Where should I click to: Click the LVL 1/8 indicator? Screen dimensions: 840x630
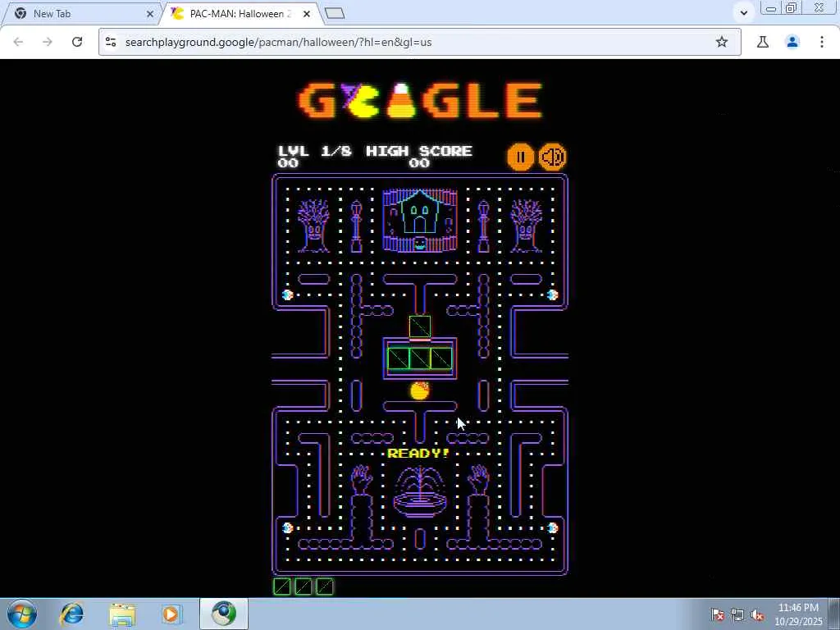(314, 151)
